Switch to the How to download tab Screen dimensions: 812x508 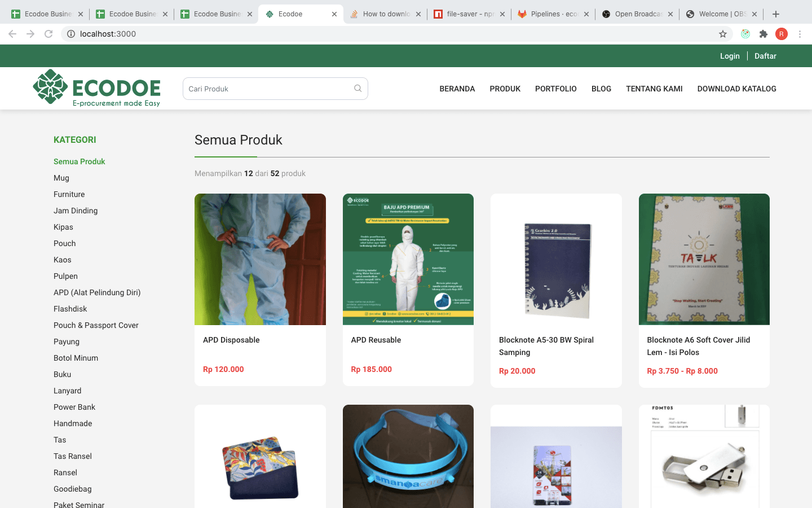pos(385,14)
